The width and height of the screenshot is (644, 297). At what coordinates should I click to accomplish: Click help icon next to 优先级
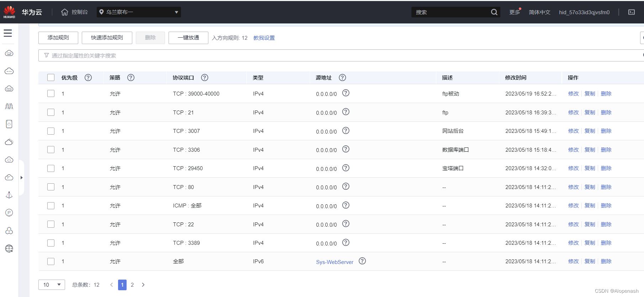pyautogui.click(x=88, y=77)
